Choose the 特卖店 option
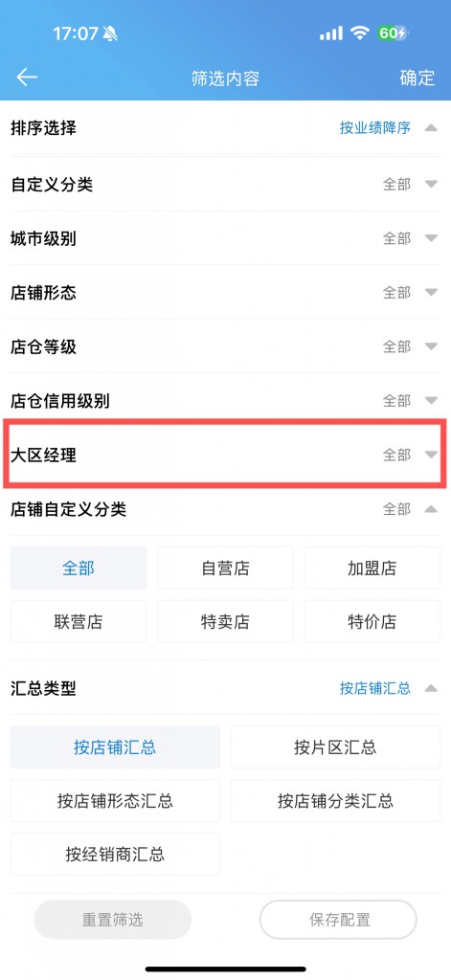Image resolution: width=451 pixels, height=980 pixels. (225, 622)
